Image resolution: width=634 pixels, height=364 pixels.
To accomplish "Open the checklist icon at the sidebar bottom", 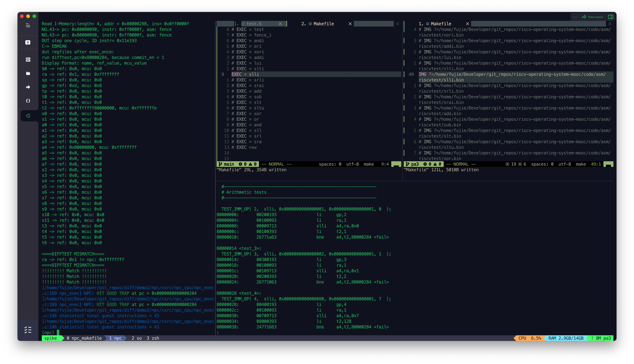I will coord(28,330).
